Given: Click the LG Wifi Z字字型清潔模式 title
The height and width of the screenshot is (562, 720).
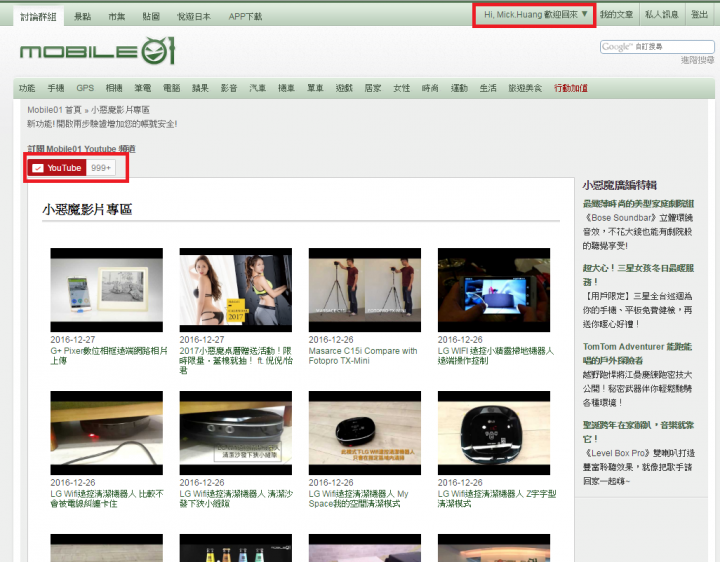Looking at the screenshot, I should [497, 499].
